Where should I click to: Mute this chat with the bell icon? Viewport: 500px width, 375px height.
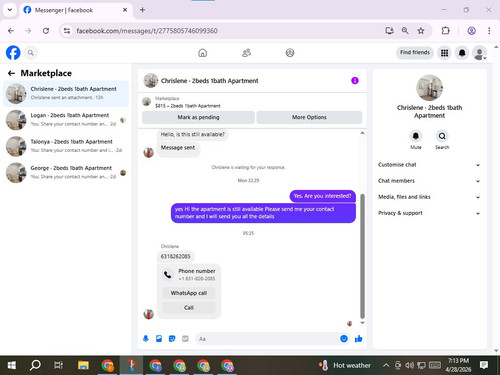pyautogui.click(x=416, y=136)
